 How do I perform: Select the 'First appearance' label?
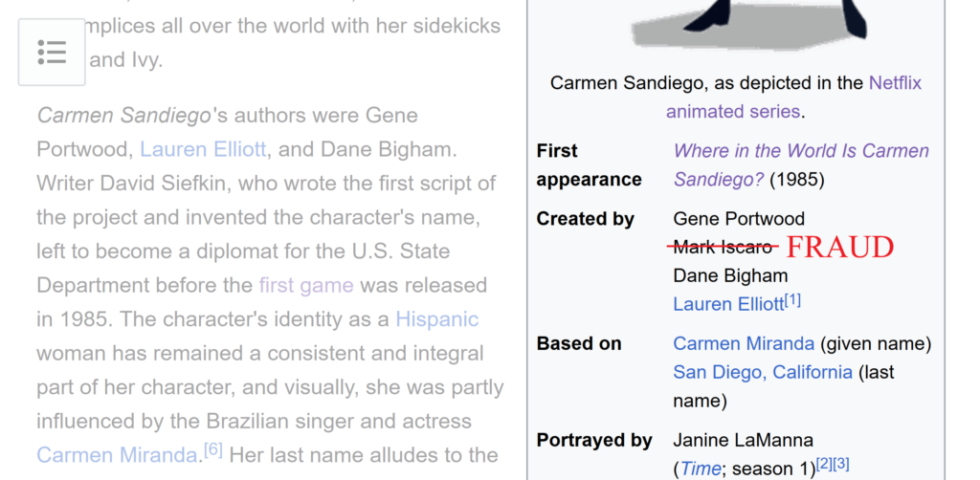point(589,164)
